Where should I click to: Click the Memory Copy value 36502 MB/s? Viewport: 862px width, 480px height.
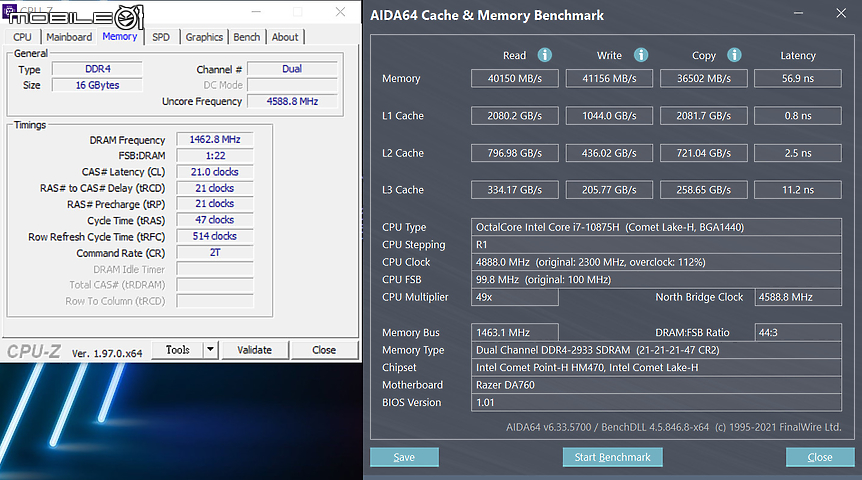[704, 78]
